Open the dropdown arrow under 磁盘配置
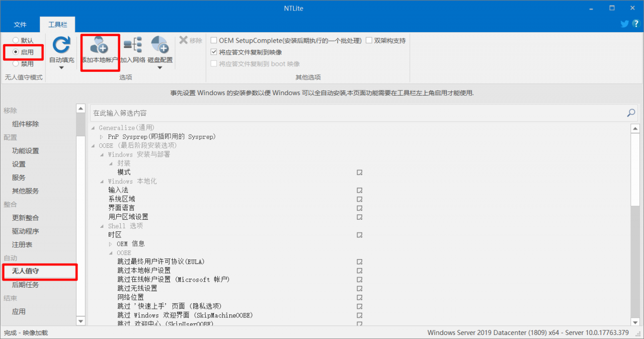 click(x=159, y=68)
